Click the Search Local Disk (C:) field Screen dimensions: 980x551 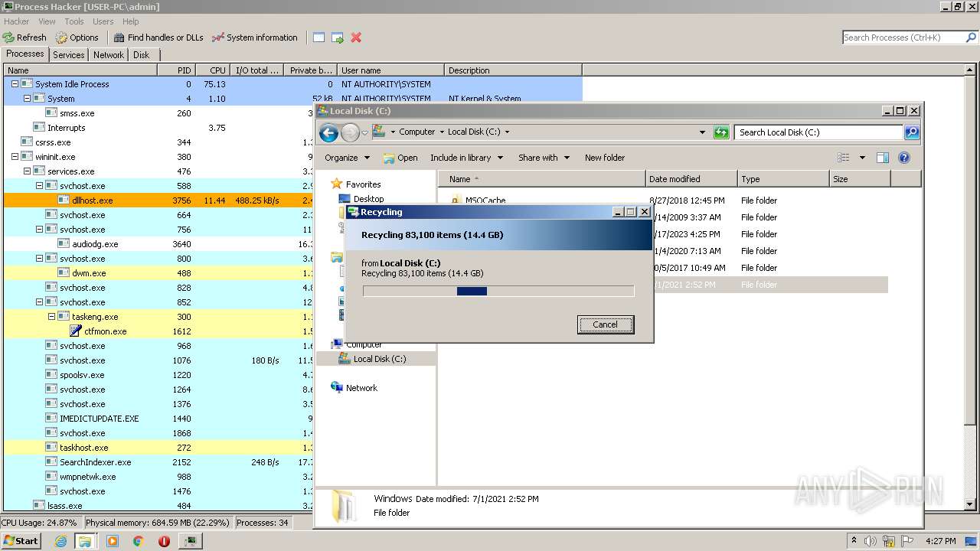coord(818,132)
